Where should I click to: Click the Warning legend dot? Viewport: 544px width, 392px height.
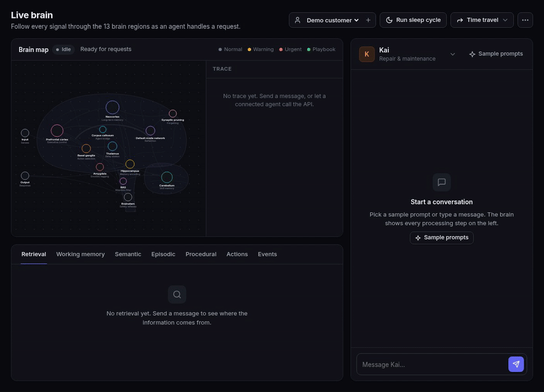click(x=249, y=49)
